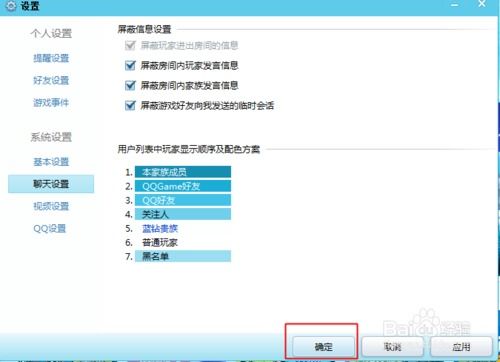This screenshot has width=500, height=362.
Task: Click the 应用 button
Action: 461,347
